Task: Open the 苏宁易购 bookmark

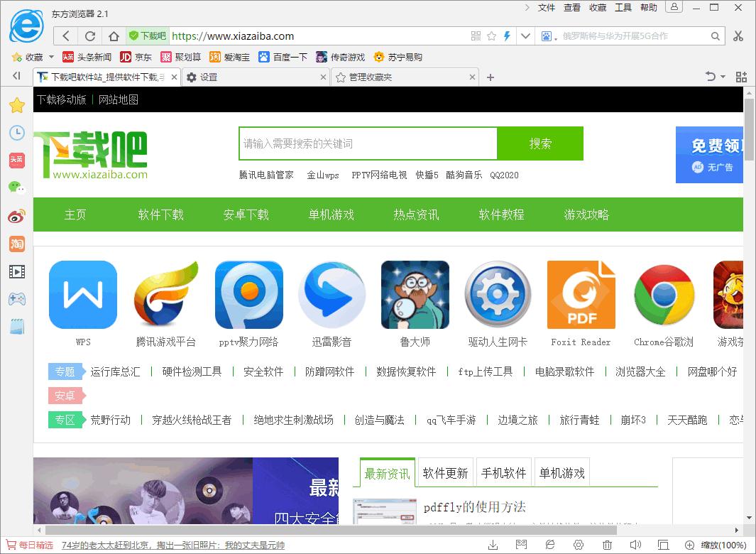Action: (398, 58)
